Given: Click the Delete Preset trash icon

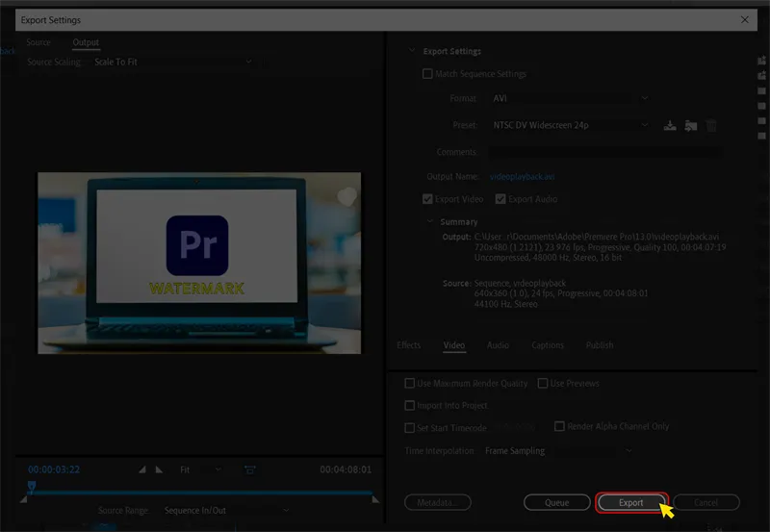Looking at the screenshot, I should [x=712, y=125].
